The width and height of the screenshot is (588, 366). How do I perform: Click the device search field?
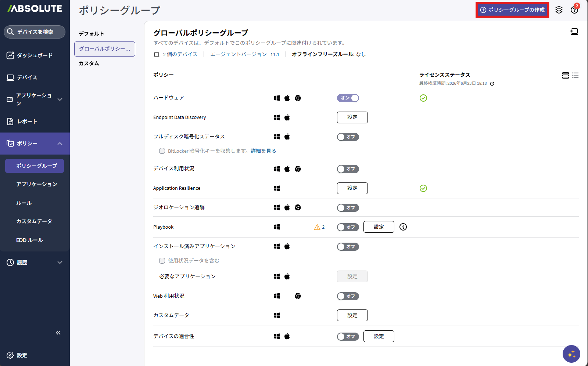tap(35, 32)
